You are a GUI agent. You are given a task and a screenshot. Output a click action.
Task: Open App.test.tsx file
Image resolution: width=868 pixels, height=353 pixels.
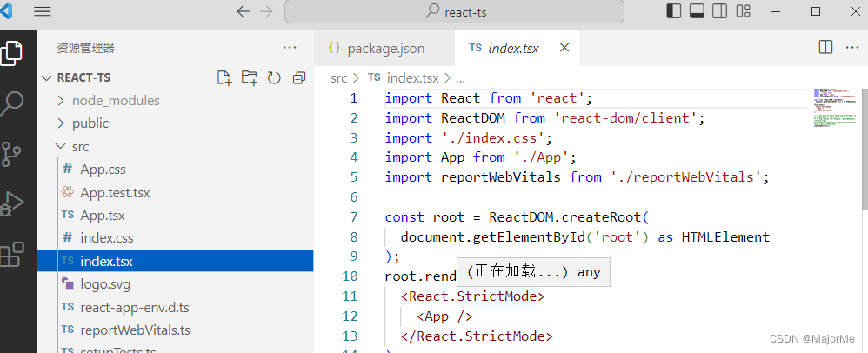(175, 192)
